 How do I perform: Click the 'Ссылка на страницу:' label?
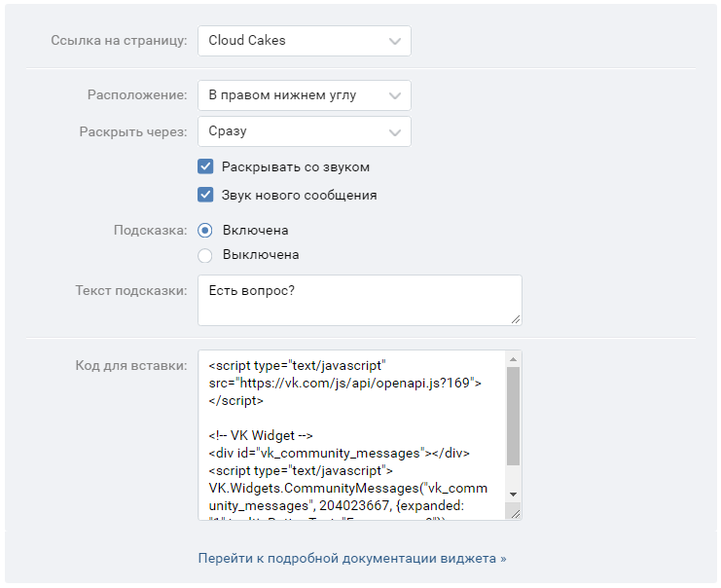click(119, 41)
